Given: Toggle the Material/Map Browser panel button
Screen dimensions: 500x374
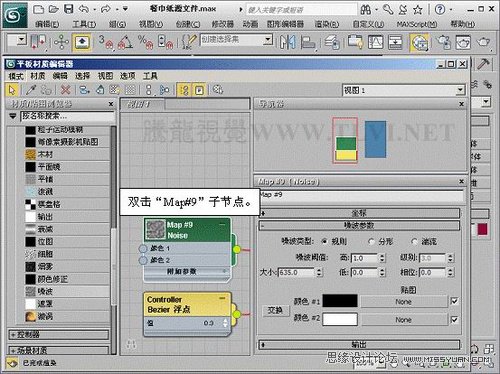Looking at the screenshot, I should [184, 90].
